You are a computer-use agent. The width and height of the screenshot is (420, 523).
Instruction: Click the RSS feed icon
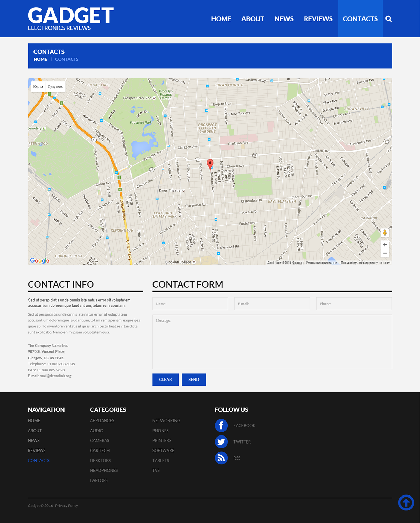point(221,458)
